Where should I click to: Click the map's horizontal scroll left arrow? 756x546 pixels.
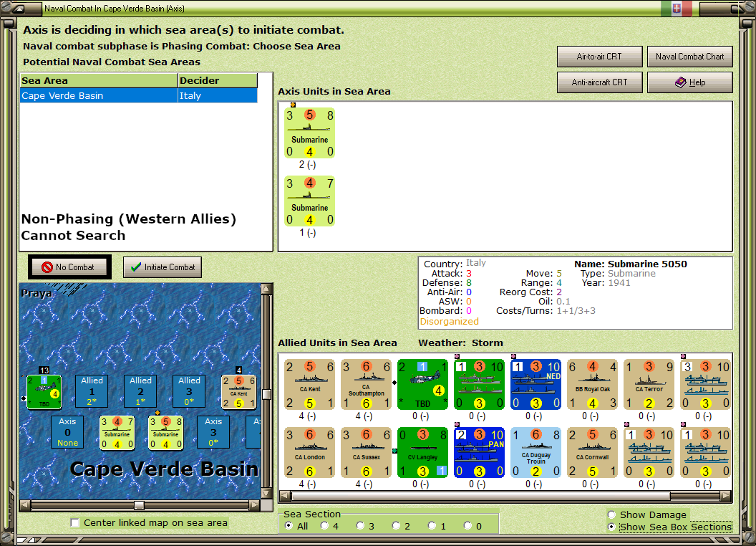(x=25, y=505)
